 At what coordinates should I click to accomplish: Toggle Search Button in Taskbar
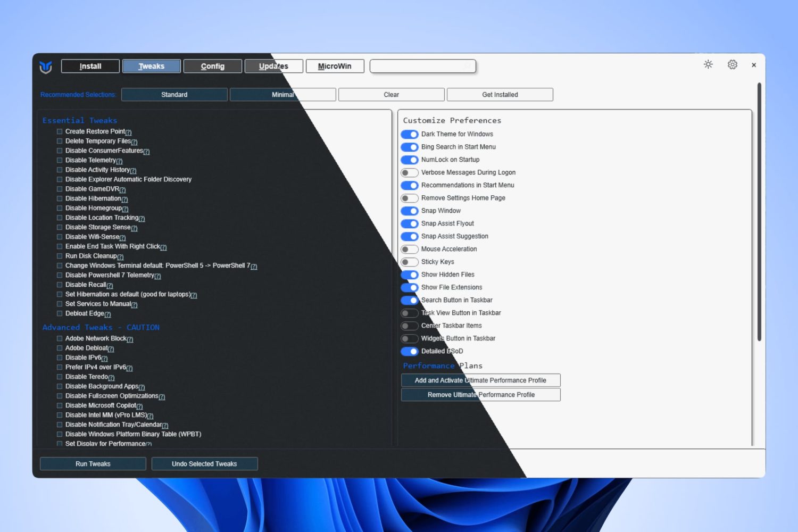pos(410,301)
